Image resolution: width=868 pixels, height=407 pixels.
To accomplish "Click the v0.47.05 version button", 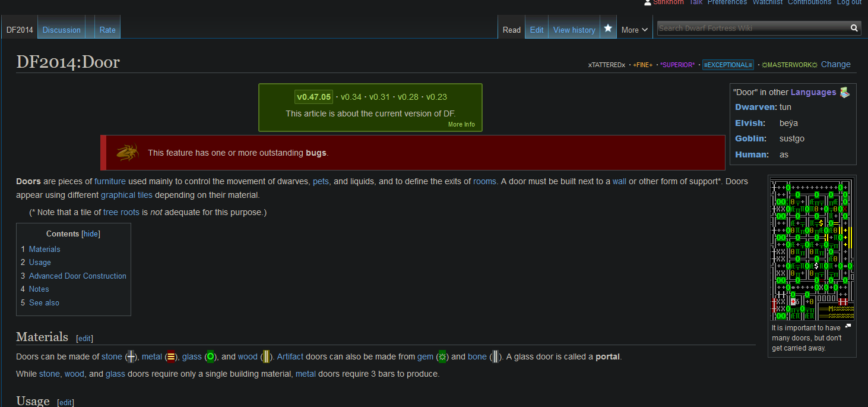I will click(314, 97).
